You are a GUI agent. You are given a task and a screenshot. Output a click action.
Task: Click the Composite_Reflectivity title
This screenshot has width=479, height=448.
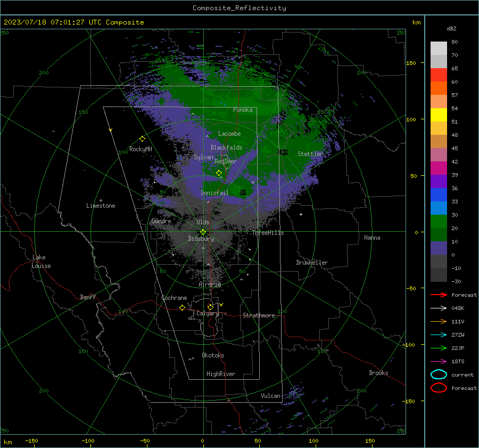point(240,8)
